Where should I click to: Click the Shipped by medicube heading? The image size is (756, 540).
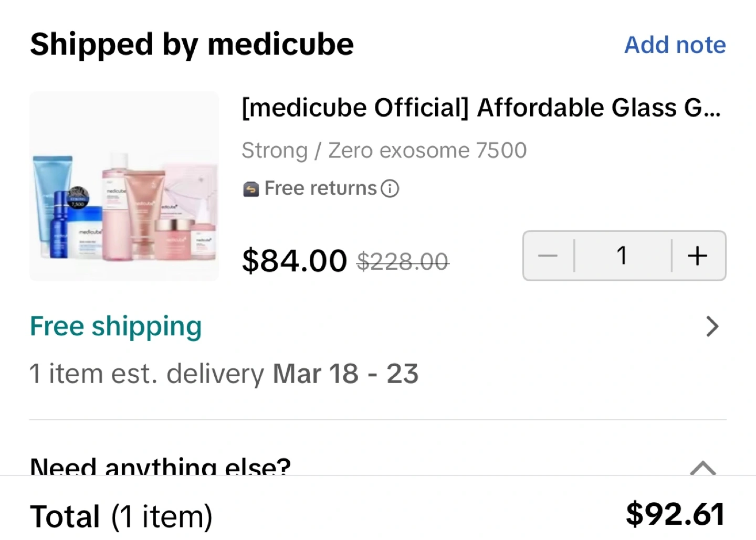point(192,45)
